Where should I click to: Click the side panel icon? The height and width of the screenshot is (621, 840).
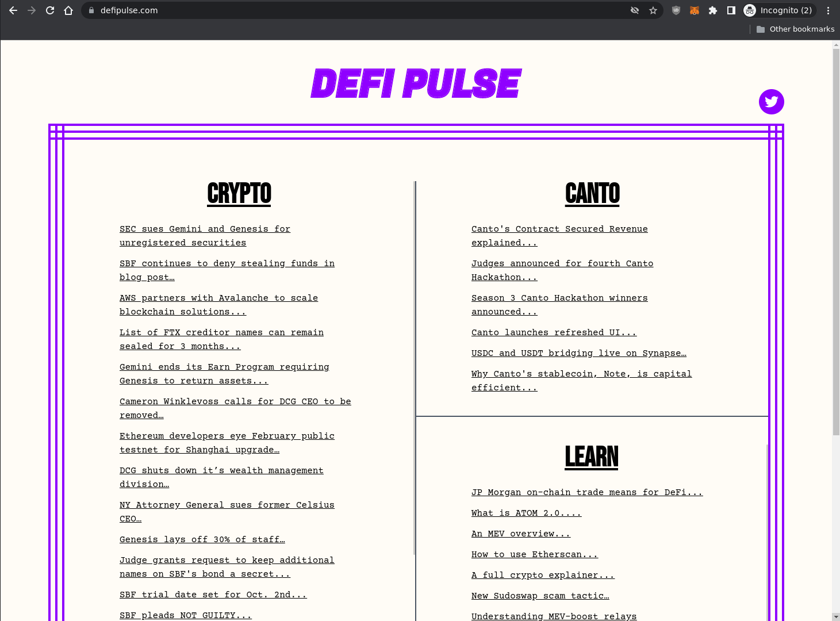coord(731,10)
